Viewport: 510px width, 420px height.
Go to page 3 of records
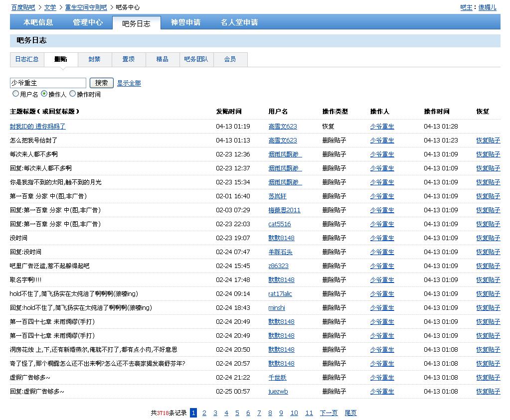point(215,413)
